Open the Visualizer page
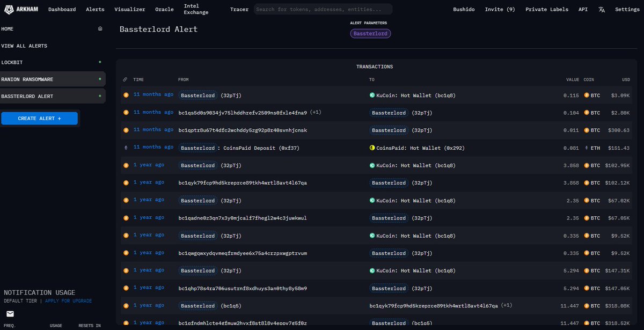 tap(129, 9)
